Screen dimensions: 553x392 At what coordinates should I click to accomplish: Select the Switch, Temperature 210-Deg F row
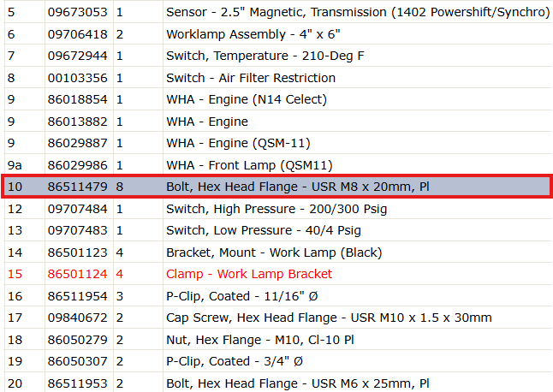tap(278, 56)
